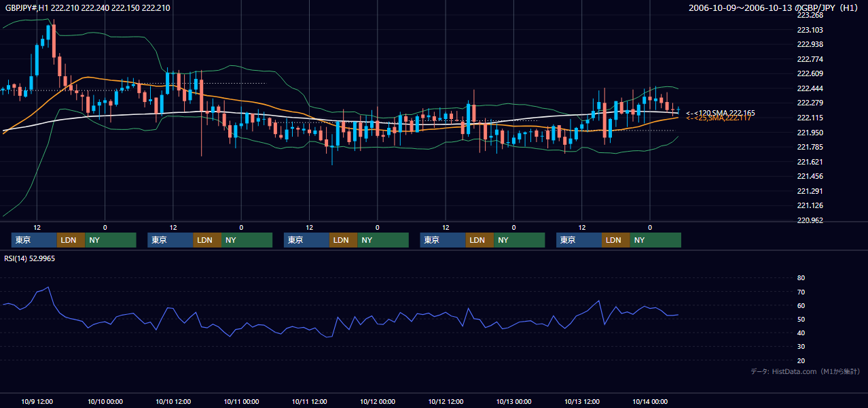Click price axis value 221.126
Screen dimensions: 868x408
click(x=810, y=205)
